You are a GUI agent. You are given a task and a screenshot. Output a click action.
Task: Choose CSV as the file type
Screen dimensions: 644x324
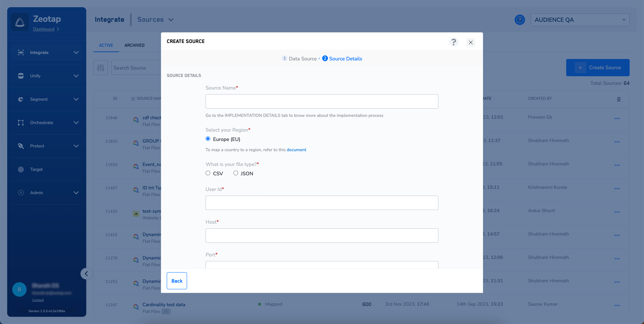[208, 173]
